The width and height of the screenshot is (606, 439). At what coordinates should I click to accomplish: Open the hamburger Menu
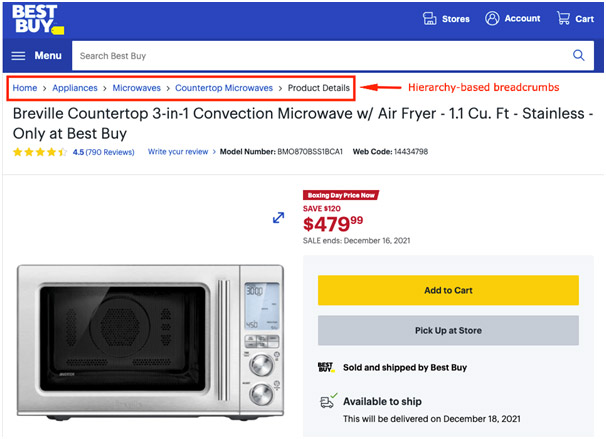[36, 56]
